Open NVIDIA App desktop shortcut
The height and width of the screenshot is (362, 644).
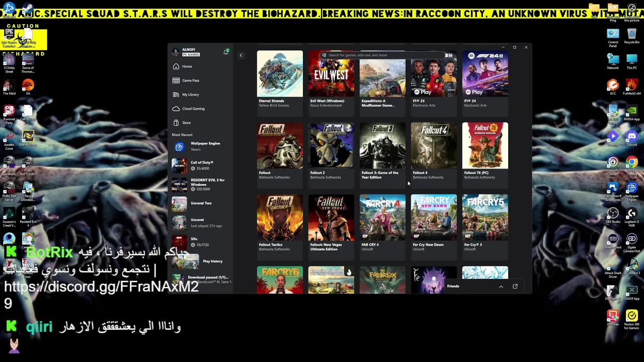click(631, 112)
